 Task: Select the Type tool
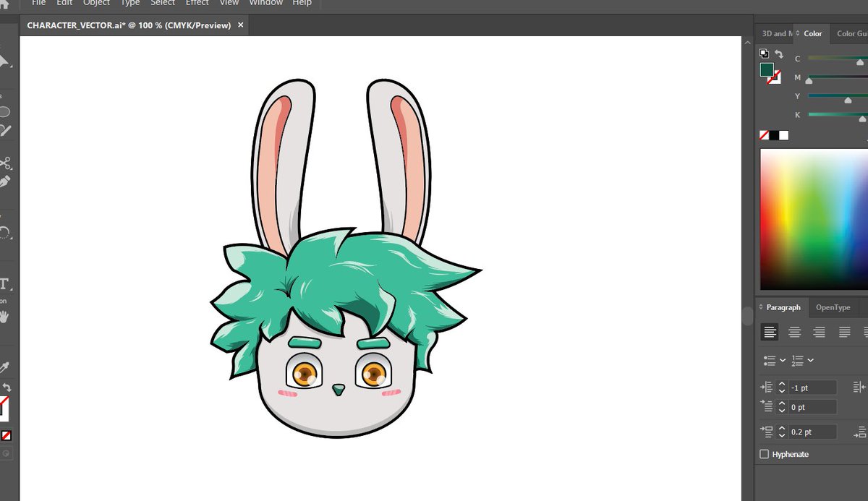click(6, 284)
